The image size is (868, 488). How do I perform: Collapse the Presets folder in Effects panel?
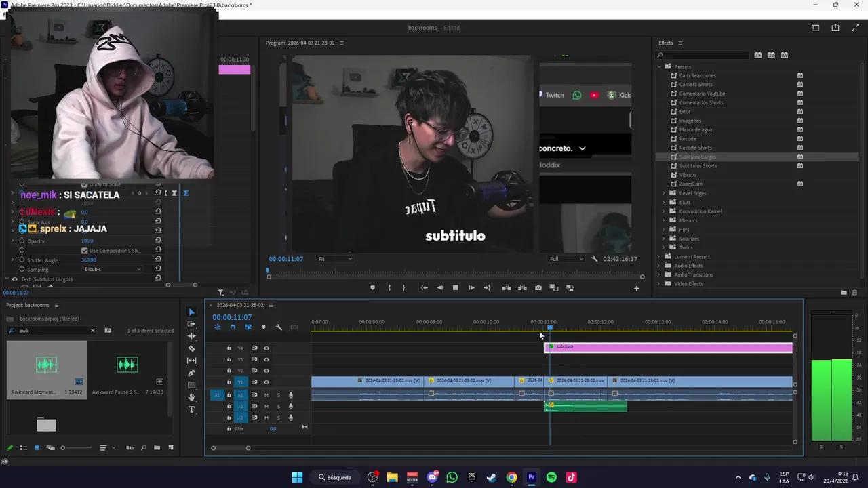click(658, 66)
